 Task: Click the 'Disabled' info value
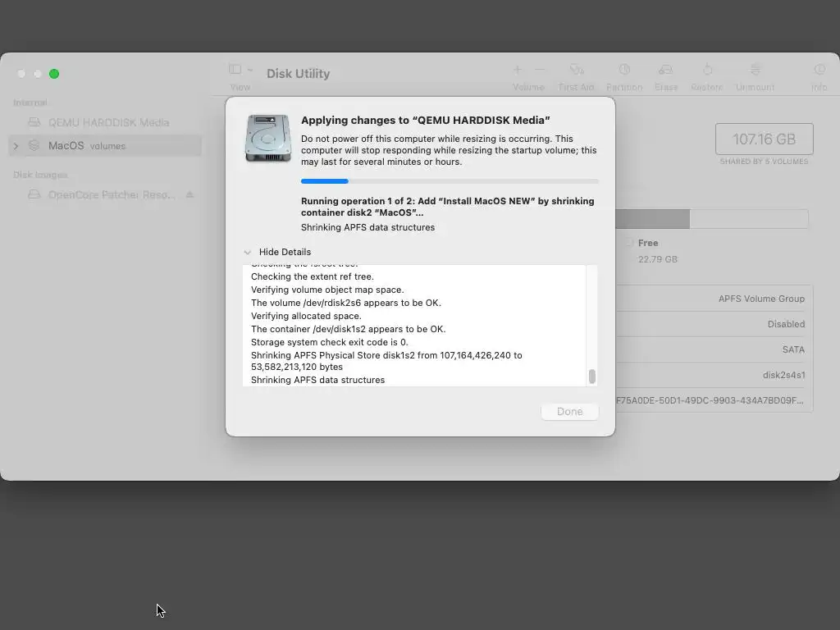coord(786,324)
